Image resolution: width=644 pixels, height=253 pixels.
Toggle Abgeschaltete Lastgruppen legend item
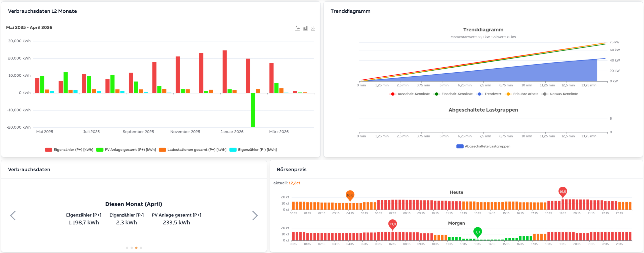tap(483, 146)
